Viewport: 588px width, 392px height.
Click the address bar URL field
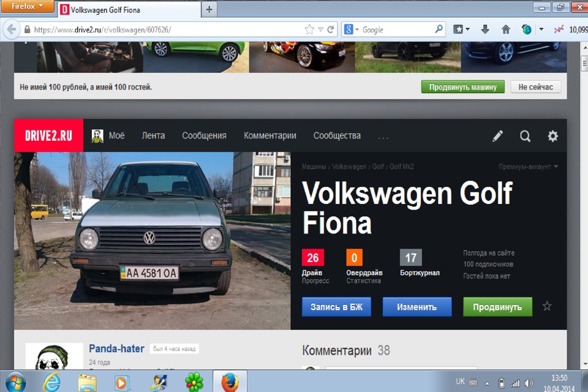pyautogui.click(x=169, y=29)
